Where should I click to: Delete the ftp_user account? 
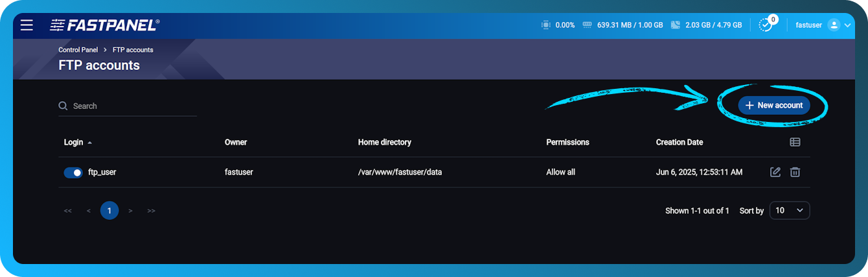coord(795,172)
